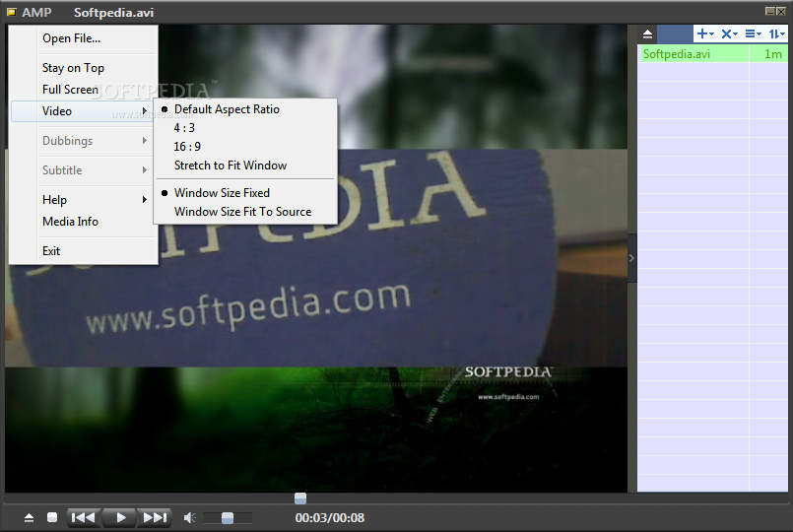Mute audio with the speaker icon
Screen dimensions: 793x532
tap(190, 517)
